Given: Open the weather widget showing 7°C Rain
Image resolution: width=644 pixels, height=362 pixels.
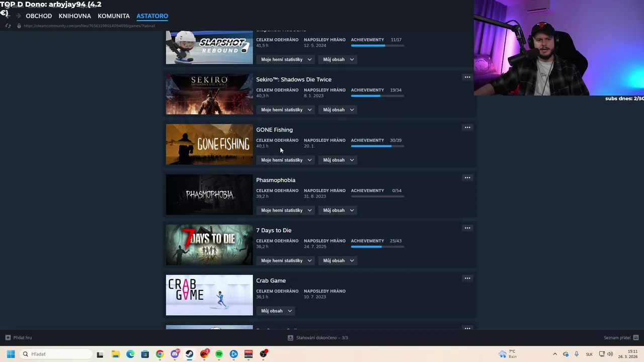Looking at the screenshot, I should click(x=508, y=354).
